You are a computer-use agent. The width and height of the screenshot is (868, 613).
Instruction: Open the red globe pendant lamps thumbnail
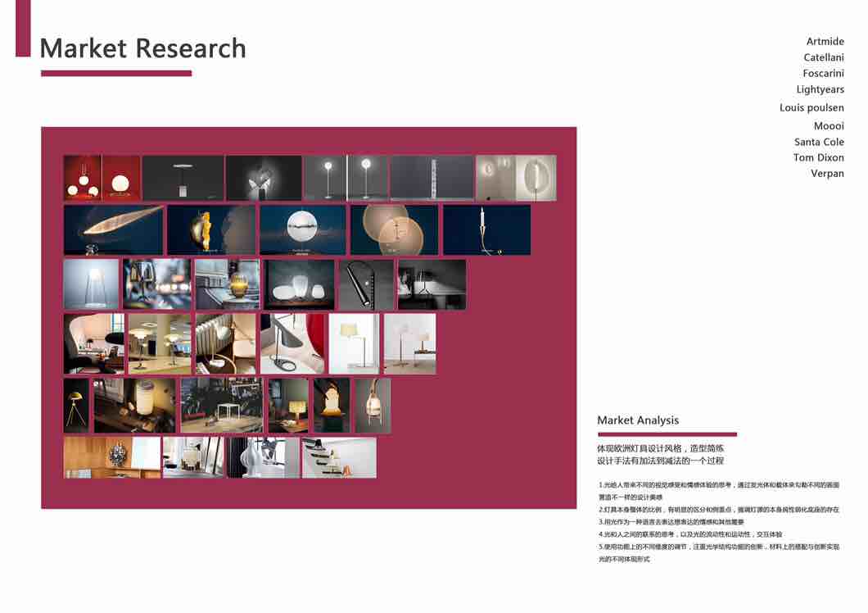pos(102,177)
